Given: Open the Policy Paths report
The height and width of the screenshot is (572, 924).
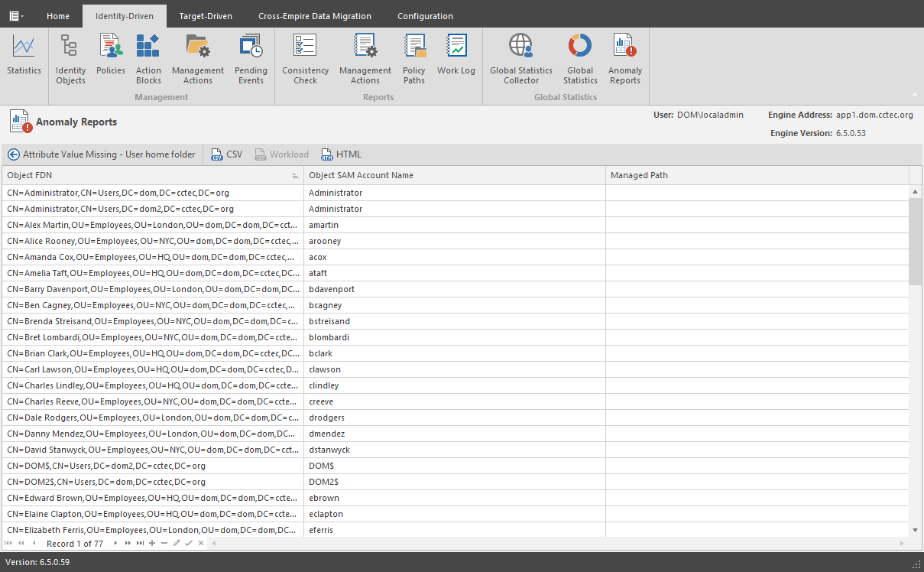Looking at the screenshot, I should pyautogui.click(x=413, y=58).
